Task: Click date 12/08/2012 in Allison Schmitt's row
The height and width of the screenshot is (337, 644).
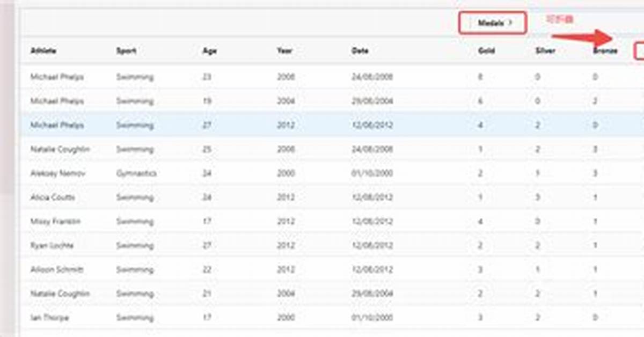Action: coord(372,270)
